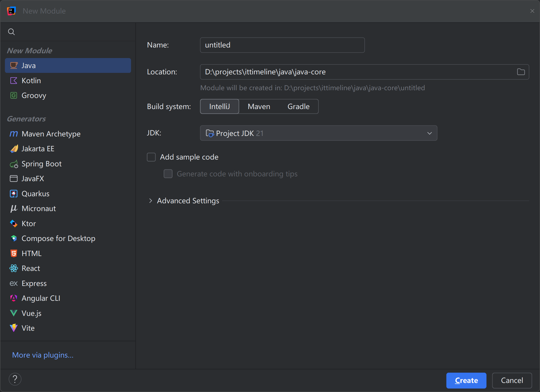Select the Kotlin module icon
This screenshot has width=540, height=392.
pos(14,81)
